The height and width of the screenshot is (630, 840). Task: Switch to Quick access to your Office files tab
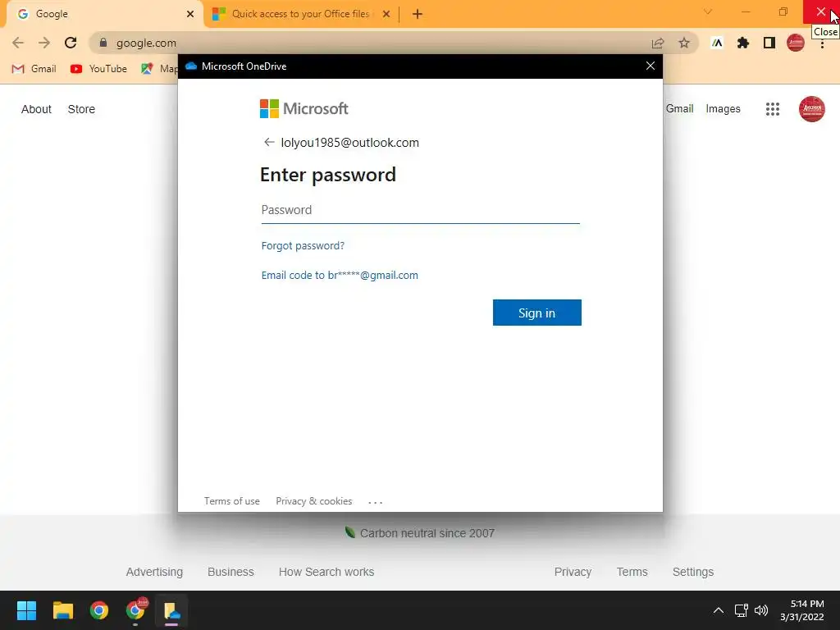pos(300,14)
